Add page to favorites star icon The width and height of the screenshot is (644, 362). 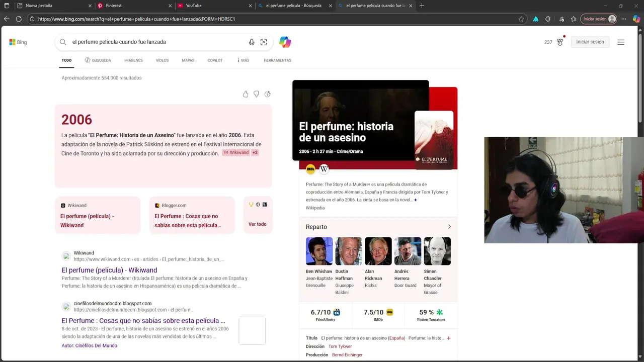point(521,19)
